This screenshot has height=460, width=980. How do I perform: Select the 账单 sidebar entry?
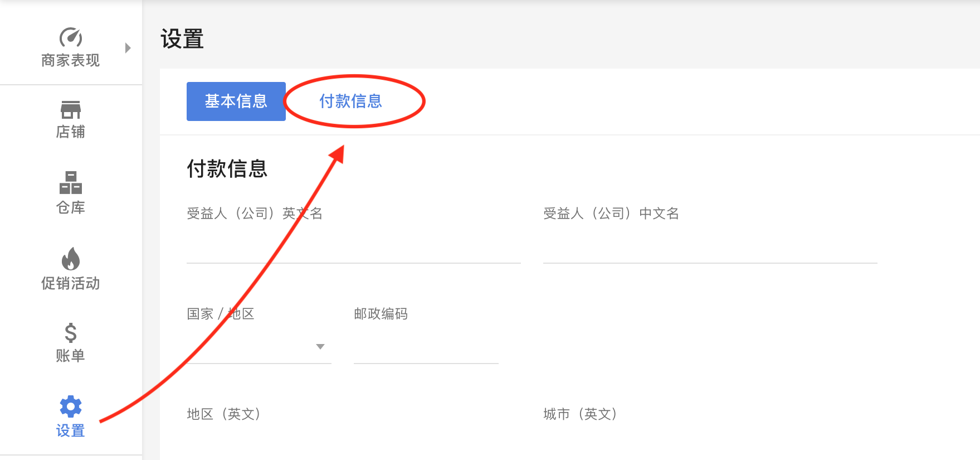click(70, 356)
